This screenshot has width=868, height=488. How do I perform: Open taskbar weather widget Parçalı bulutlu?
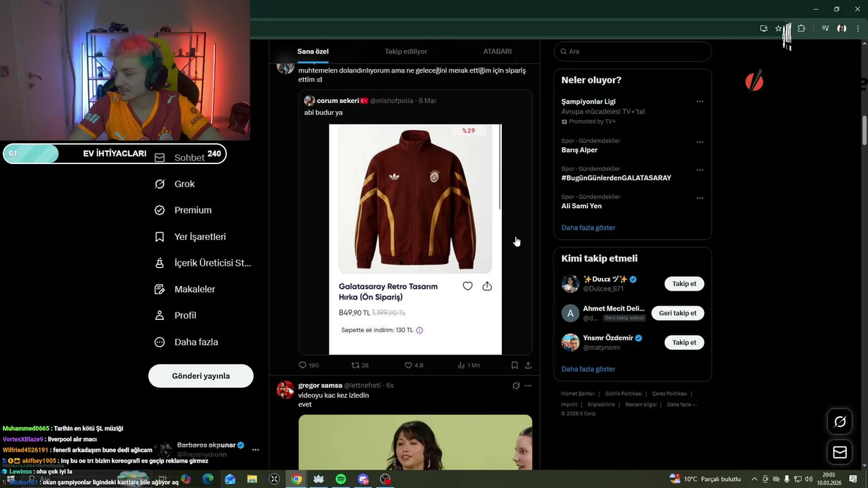point(705,479)
